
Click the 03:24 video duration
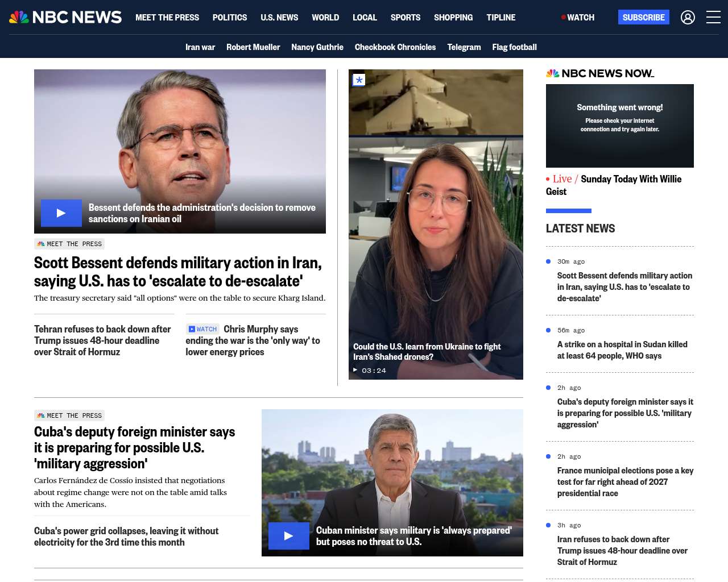click(374, 371)
